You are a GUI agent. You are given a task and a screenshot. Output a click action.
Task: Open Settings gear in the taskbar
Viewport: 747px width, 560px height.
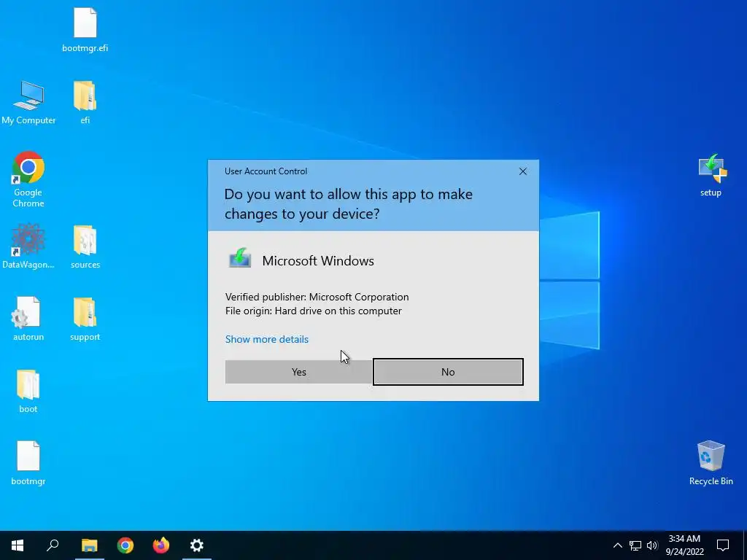197,545
